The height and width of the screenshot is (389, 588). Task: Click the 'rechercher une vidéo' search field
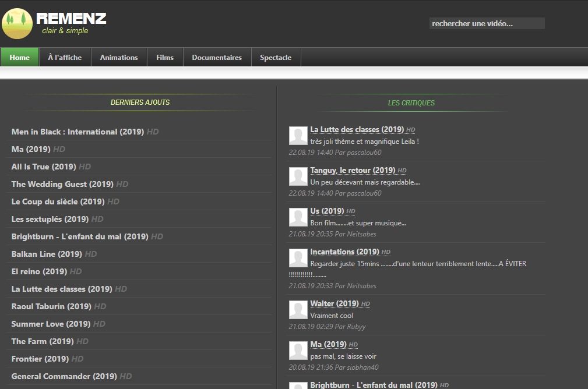tap(487, 23)
